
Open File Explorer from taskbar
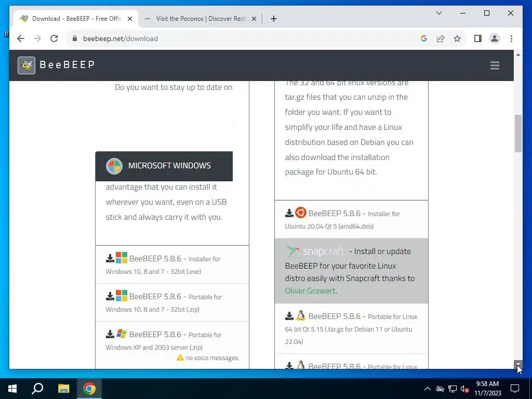[63, 389]
